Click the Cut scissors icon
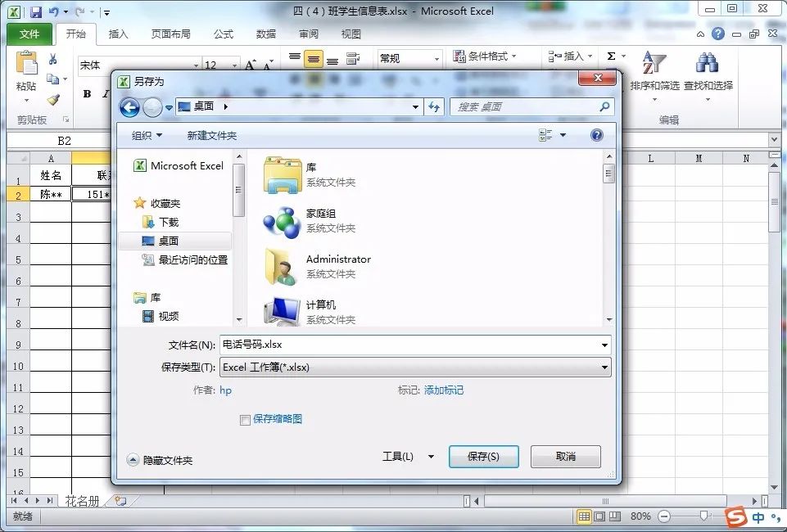This screenshot has width=787, height=532. point(52,59)
